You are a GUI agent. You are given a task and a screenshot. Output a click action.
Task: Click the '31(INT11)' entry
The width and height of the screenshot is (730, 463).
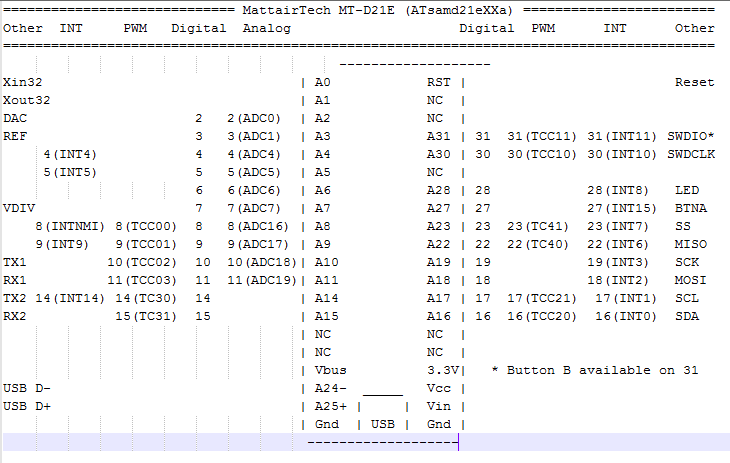622,136
